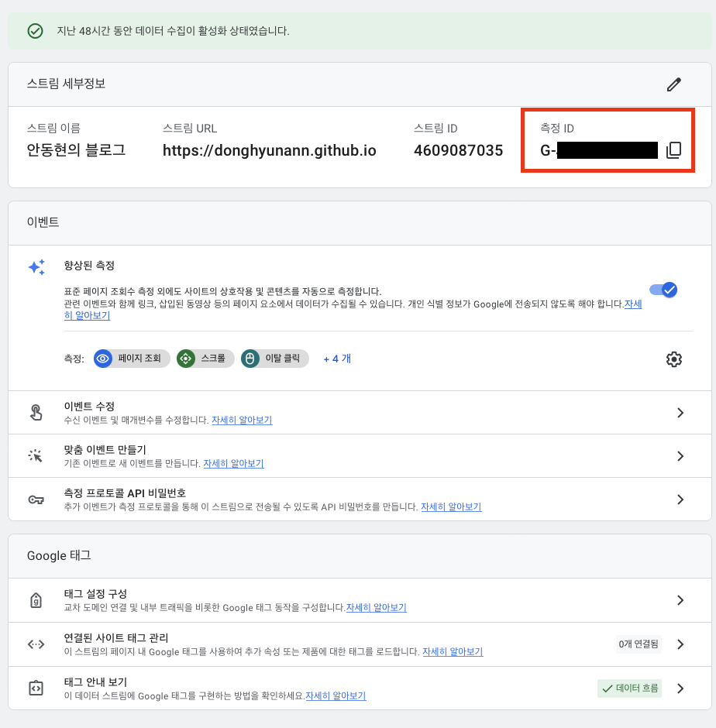The height and width of the screenshot is (728, 716).
Task: Click the 스크롤 measurement icon
Action: [186, 359]
